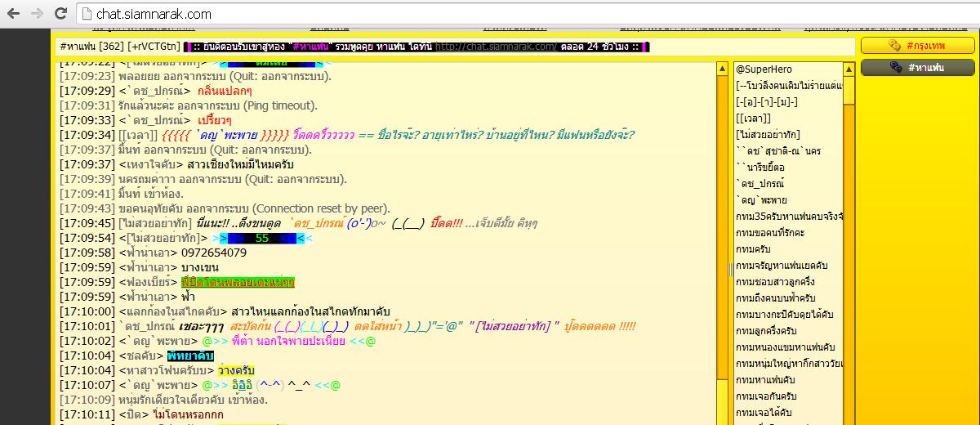Select กทมจริญหาแฟนเยดคับ in the user list
980x425 pixels.
[x=780, y=266]
